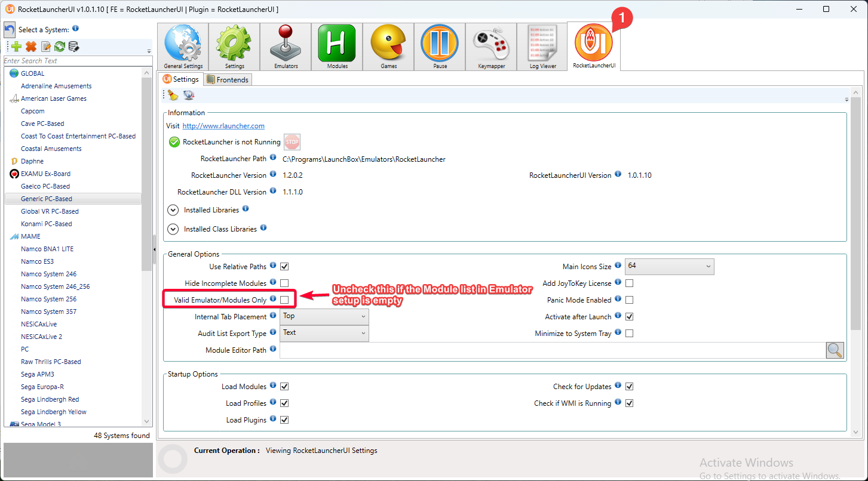The width and height of the screenshot is (868, 481).
Task: Toggle the Use Relative Paths checkbox
Action: pos(284,267)
